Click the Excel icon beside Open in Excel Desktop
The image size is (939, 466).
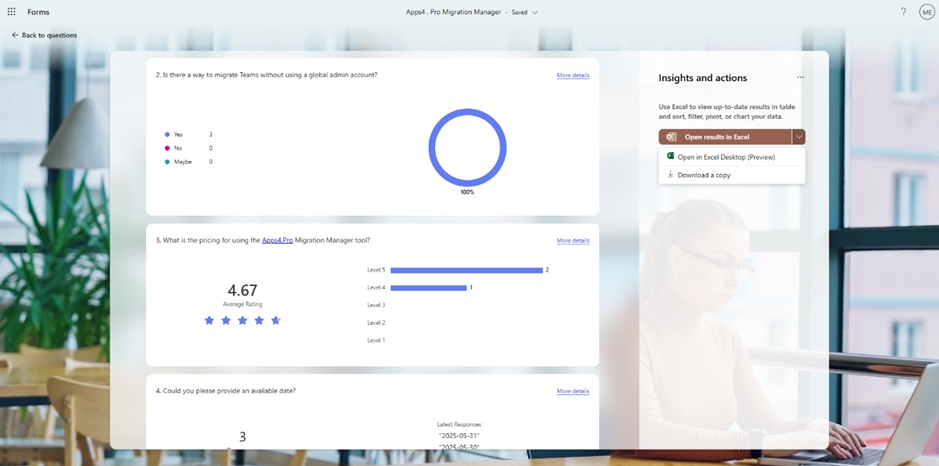pyautogui.click(x=670, y=156)
